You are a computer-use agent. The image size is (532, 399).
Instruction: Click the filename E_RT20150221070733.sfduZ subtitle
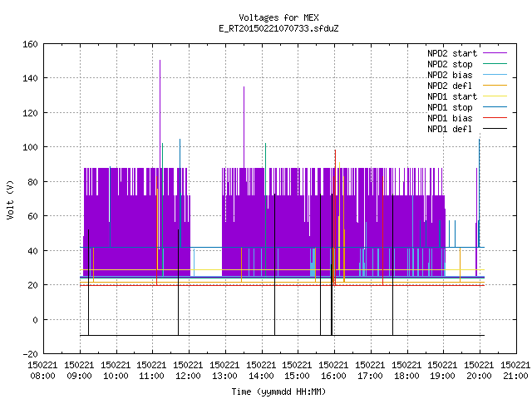coord(278,28)
